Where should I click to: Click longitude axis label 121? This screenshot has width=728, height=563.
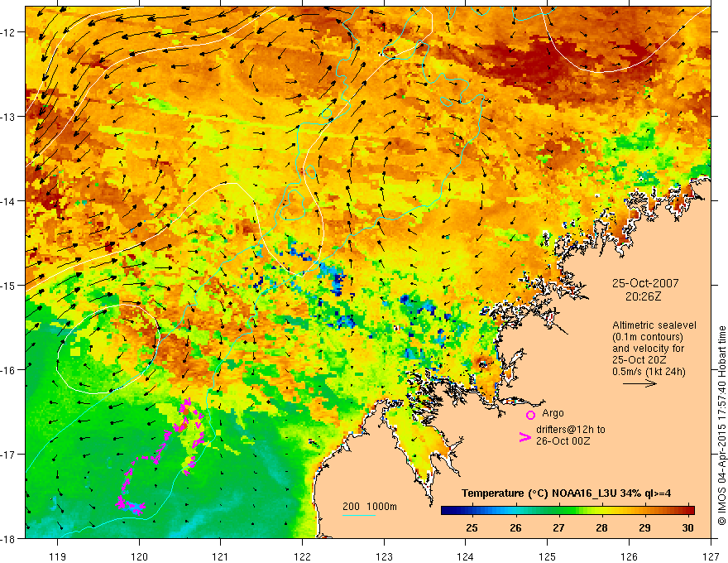point(221,556)
